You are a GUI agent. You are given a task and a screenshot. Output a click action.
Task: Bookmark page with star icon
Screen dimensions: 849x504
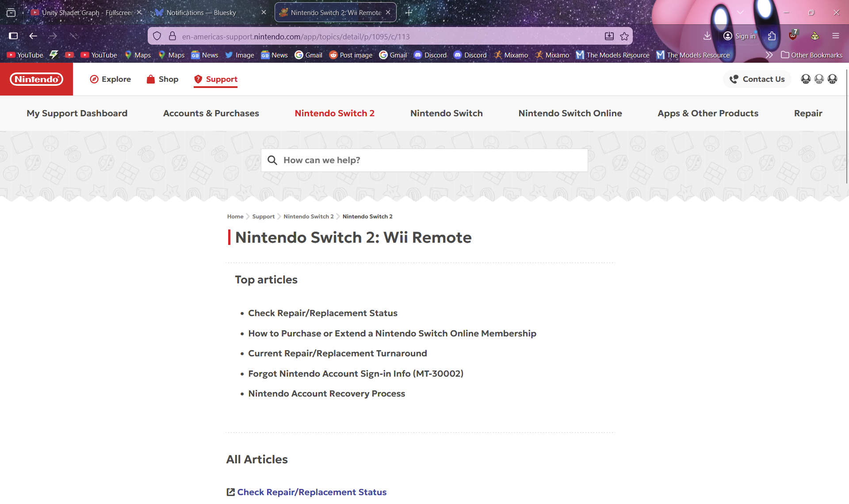(624, 36)
